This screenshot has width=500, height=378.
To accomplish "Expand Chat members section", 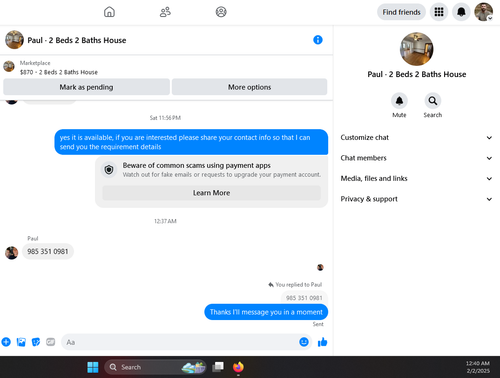I will [416, 158].
